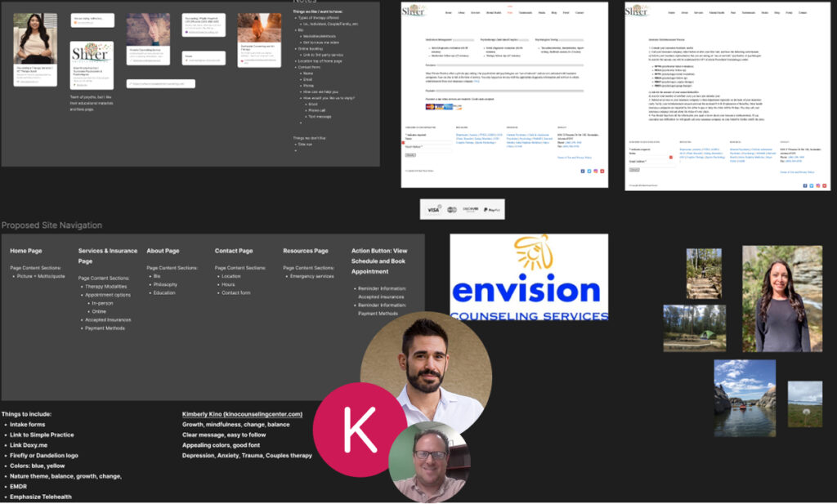Select the Shrer tree logo link card
The image size is (837, 504).
click(91, 65)
